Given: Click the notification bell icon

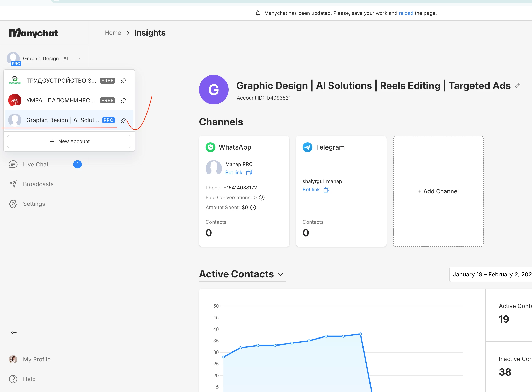Looking at the screenshot, I should coord(258,13).
